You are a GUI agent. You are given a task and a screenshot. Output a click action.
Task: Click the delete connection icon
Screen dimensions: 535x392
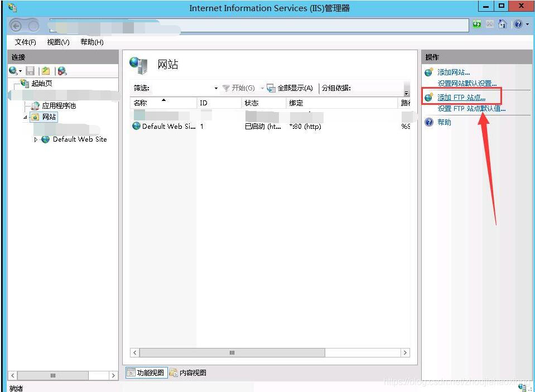[x=62, y=71]
